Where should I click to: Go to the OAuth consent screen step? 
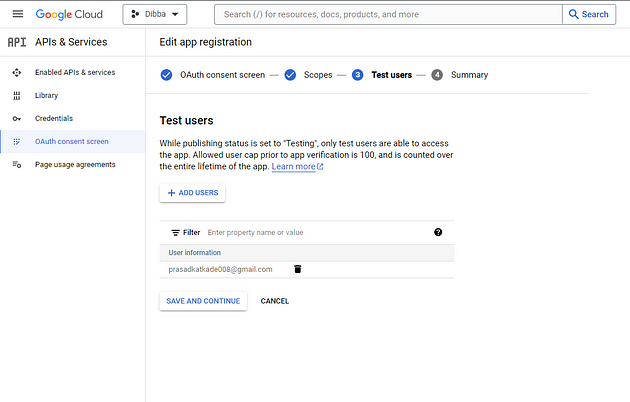click(x=223, y=75)
